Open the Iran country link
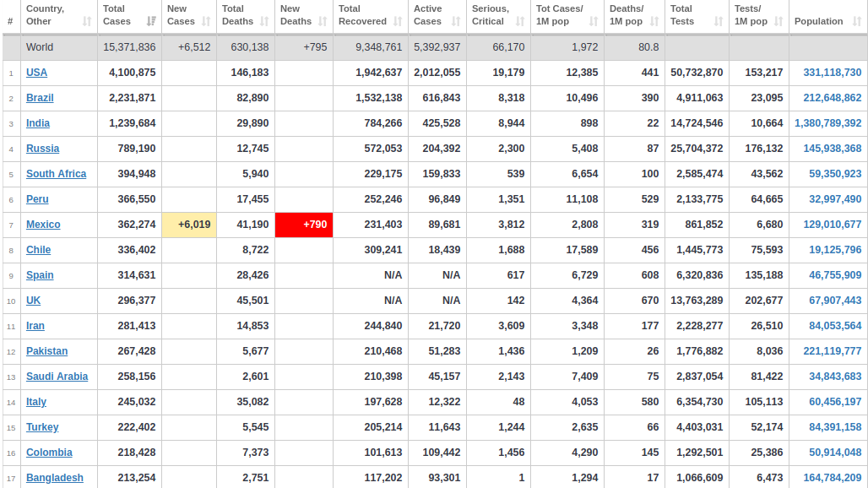The width and height of the screenshot is (868, 488). click(35, 326)
